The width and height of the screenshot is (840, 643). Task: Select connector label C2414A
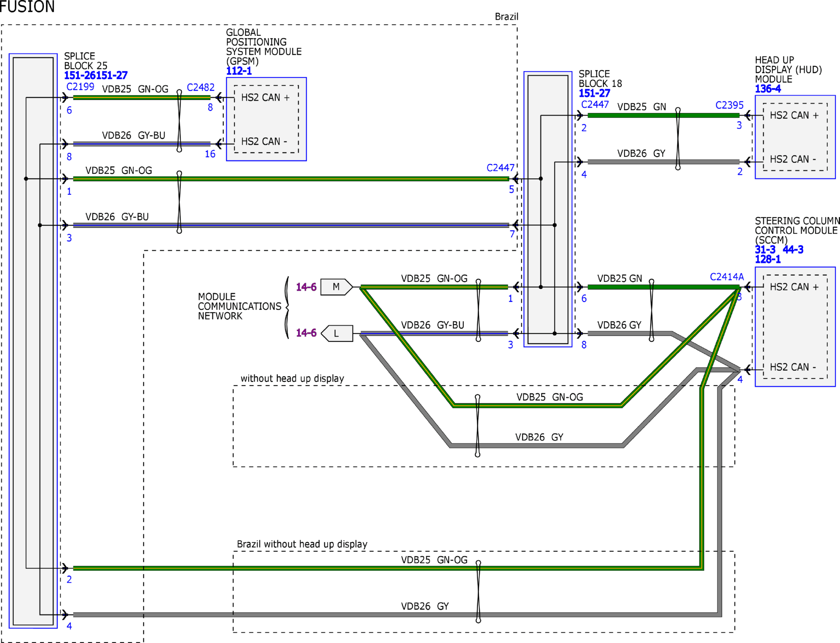(x=727, y=277)
